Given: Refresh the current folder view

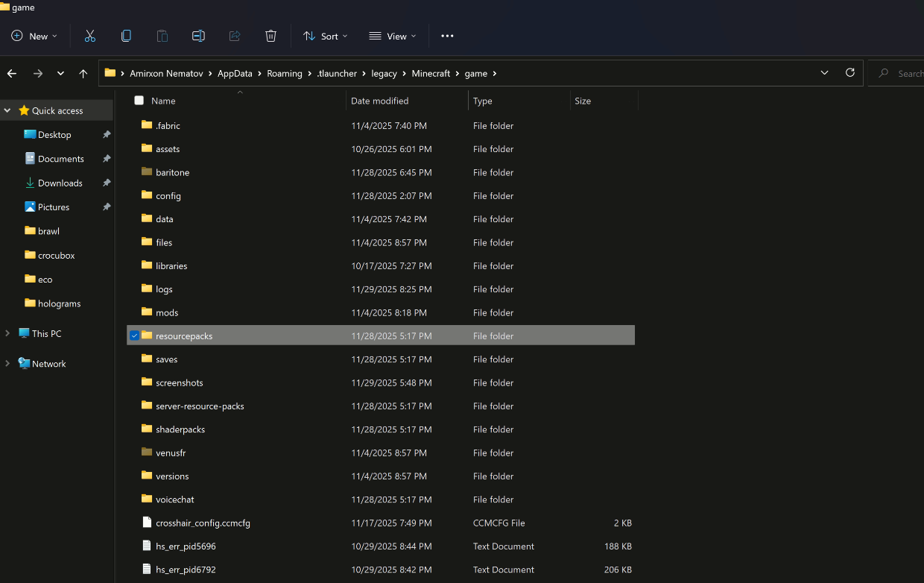Looking at the screenshot, I should pos(849,73).
